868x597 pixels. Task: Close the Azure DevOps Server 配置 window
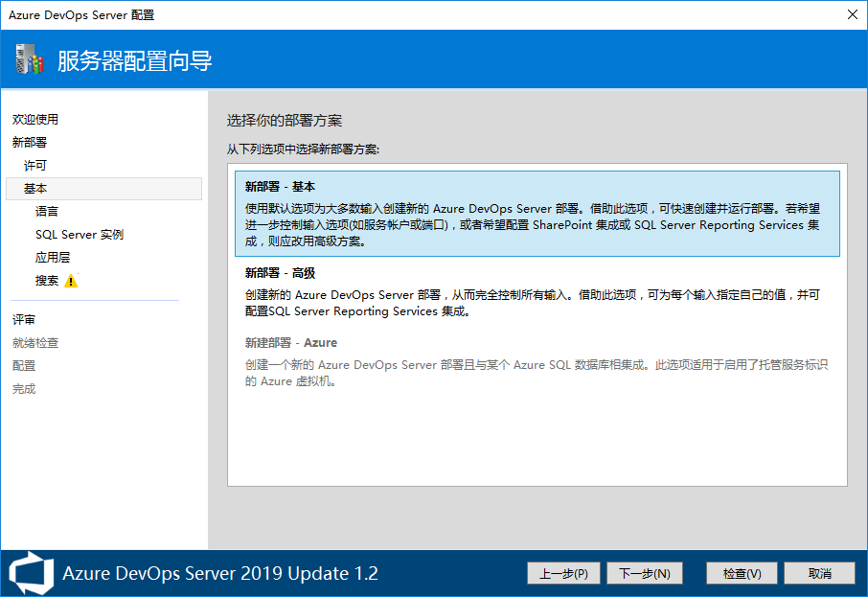click(853, 14)
